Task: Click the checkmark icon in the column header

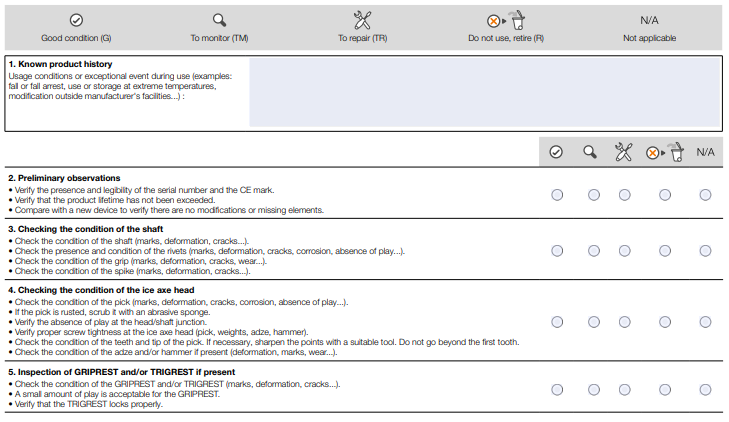Action: 556,152
